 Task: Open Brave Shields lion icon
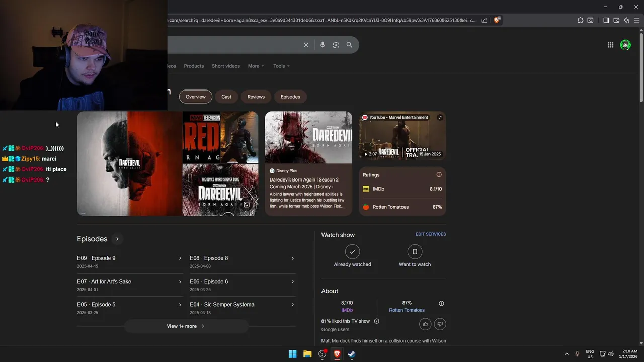(x=497, y=20)
